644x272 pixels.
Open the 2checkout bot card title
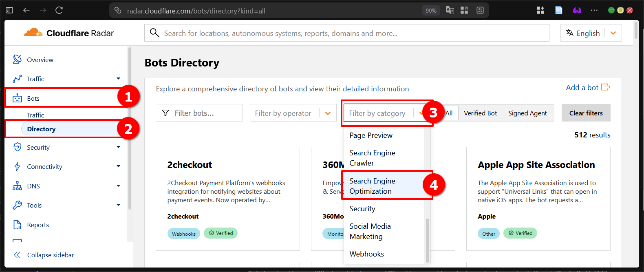coord(190,165)
